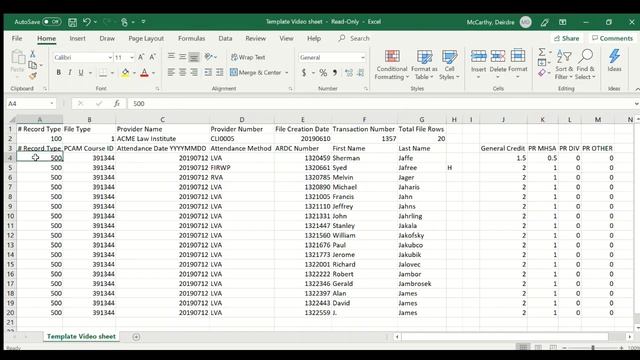This screenshot has width=640, height=360.
Task: Click the Insert Function fx icon
Action: [117, 104]
